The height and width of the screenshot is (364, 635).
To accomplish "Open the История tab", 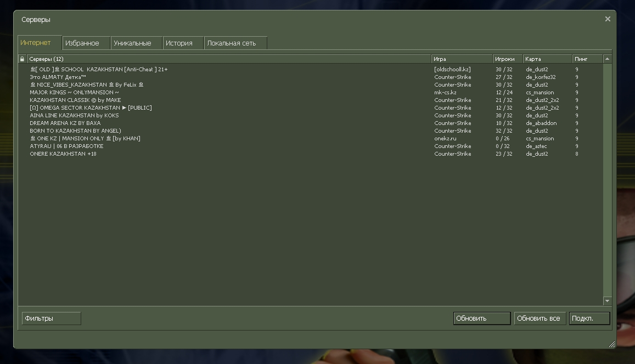I will coord(179,43).
